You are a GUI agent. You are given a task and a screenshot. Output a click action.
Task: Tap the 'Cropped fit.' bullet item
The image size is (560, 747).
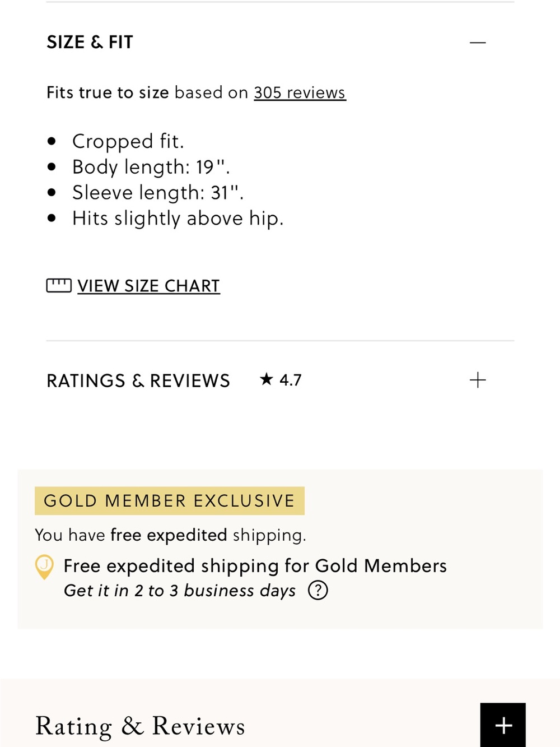coord(128,141)
